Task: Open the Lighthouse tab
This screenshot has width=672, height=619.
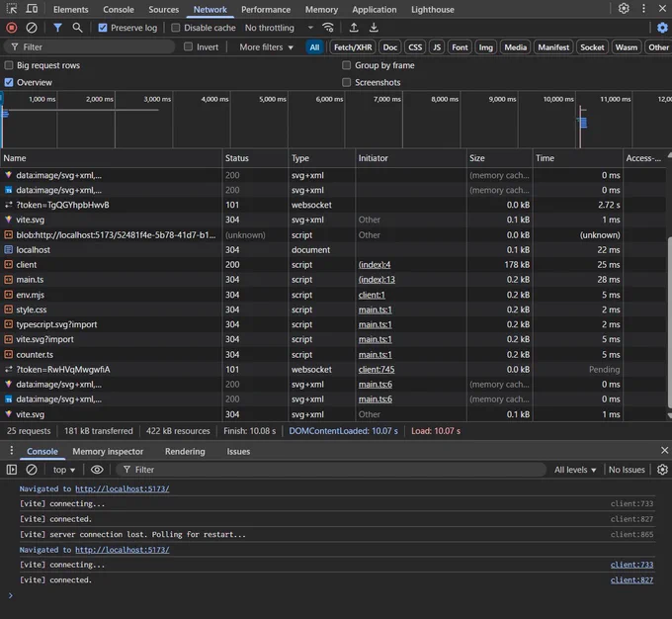Action: tap(433, 10)
